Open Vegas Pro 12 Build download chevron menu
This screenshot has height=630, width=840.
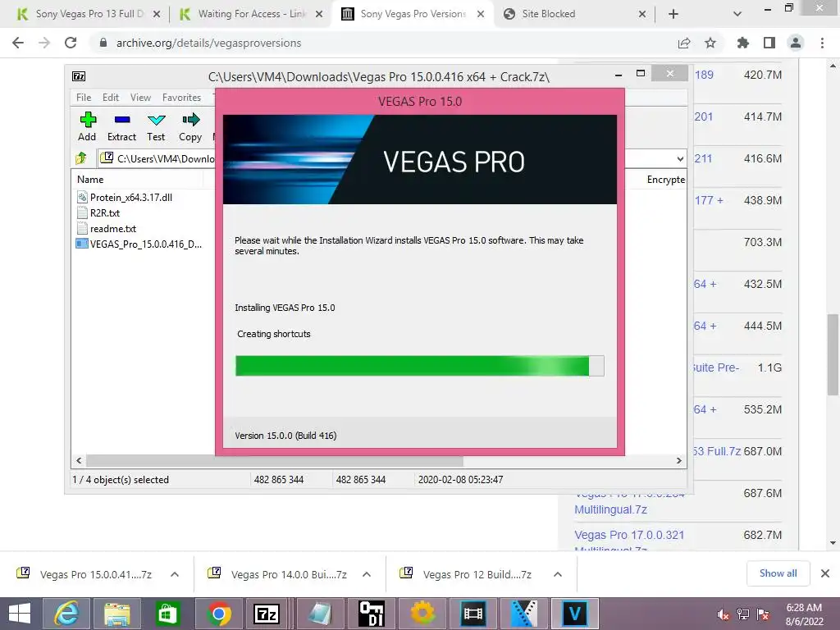(558, 574)
